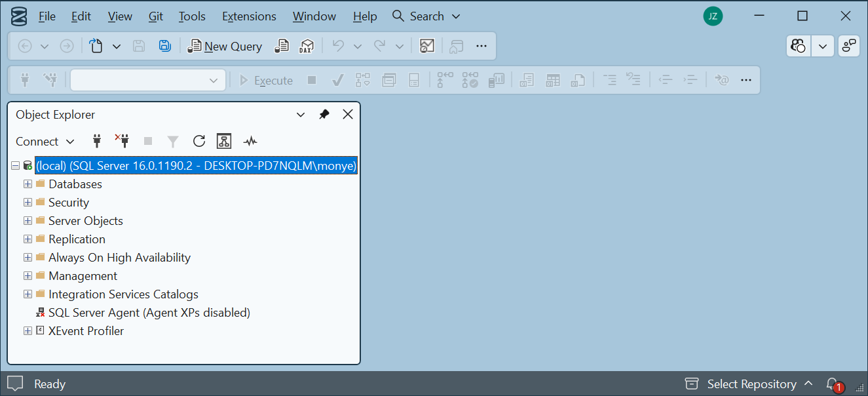Click the Results to Text icon
This screenshot has width=868, height=396.
pos(527,80)
